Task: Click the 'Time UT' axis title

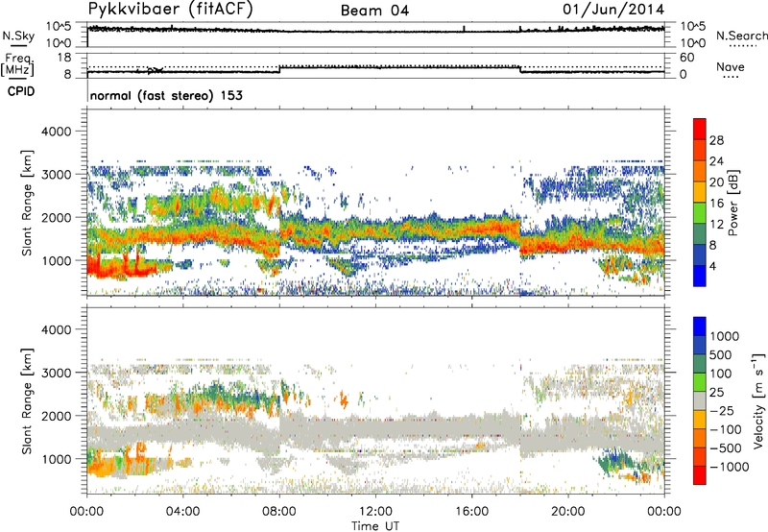Action: pyautogui.click(x=375, y=526)
